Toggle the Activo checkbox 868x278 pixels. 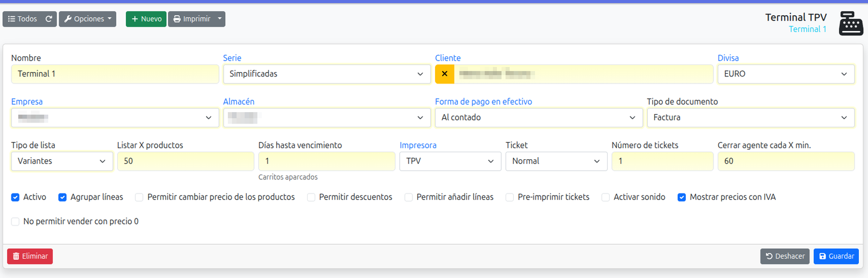(x=15, y=197)
